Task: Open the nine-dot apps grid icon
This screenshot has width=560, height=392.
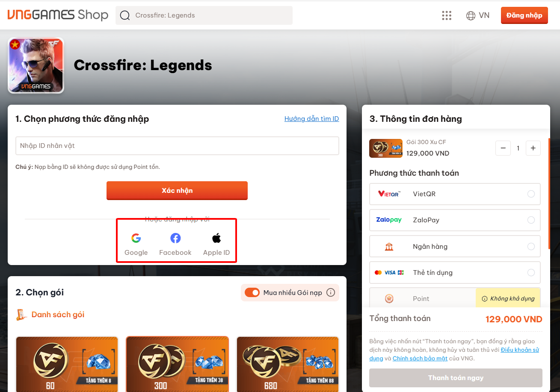Action: (x=447, y=15)
